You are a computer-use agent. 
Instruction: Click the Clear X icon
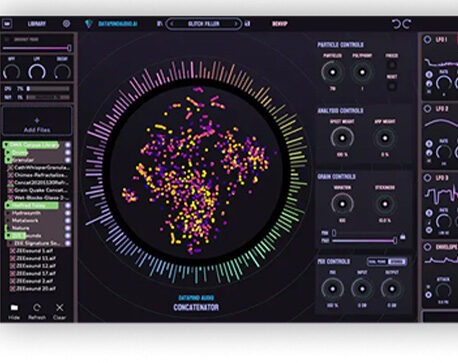(59, 307)
